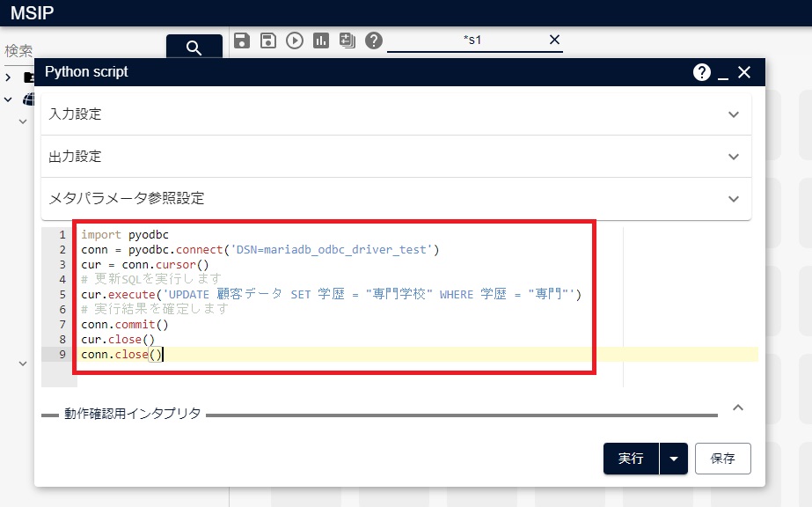Click the stacked sheets toolbar icon
Image resolution: width=812 pixels, height=507 pixels.
tap(347, 40)
